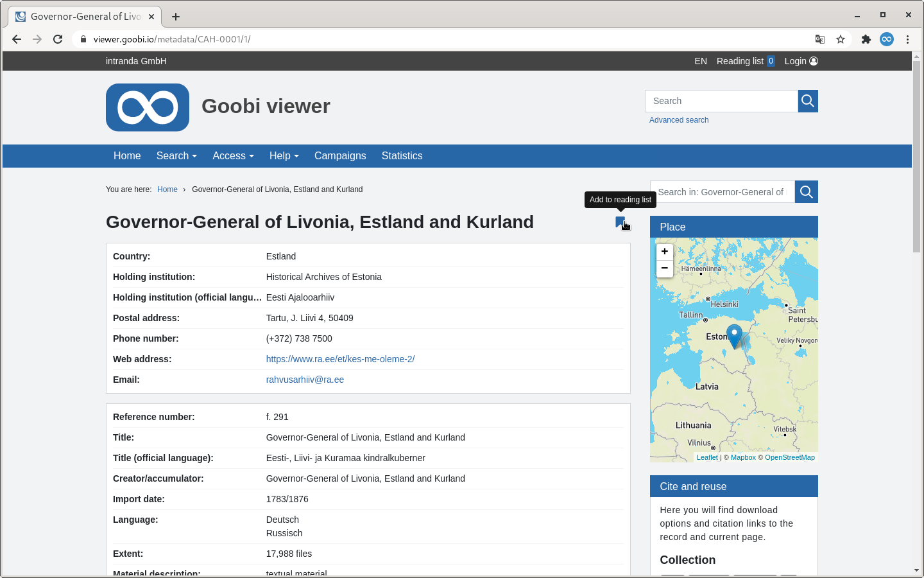Click the header search magnifier button

click(x=808, y=101)
